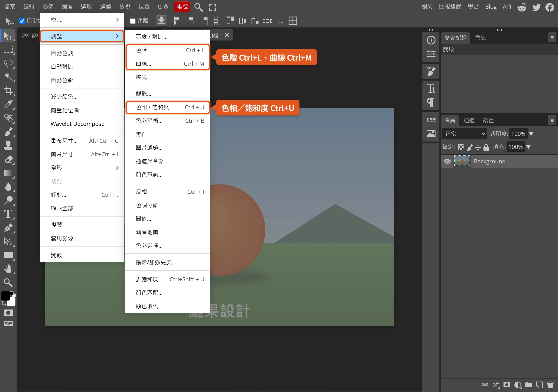The image size is (558, 392).
Task: Toggle lock all padlock icon
Action: [486, 147]
